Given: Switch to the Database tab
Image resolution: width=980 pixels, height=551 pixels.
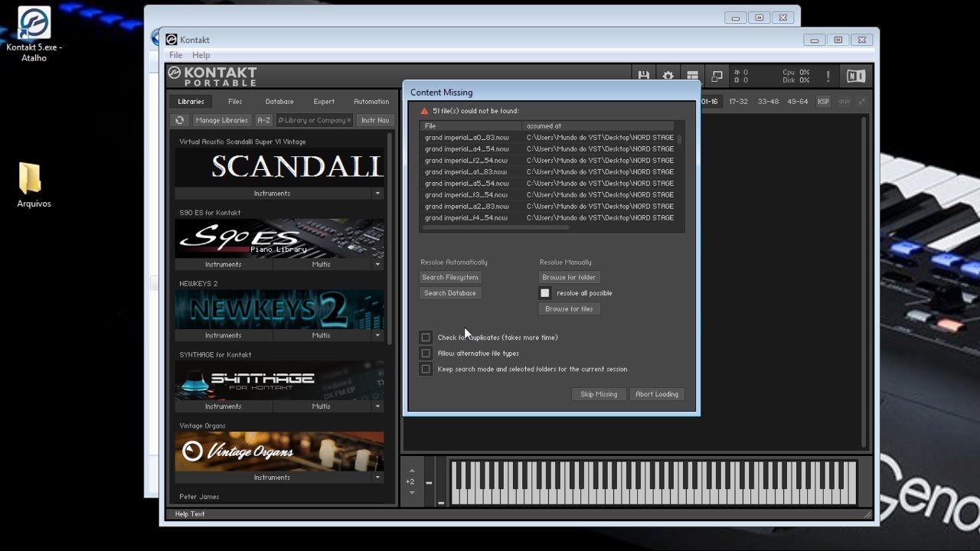Looking at the screenshot, I should click(x=279, y=102).
